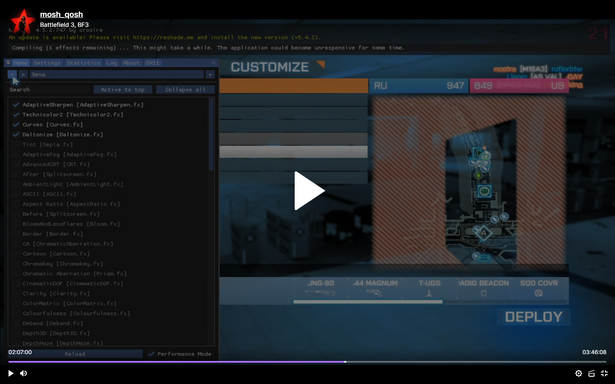The image size is (615, 384).
Task: Select the ASCII [ASCII.fx] row
Action: tap(49, 194)
